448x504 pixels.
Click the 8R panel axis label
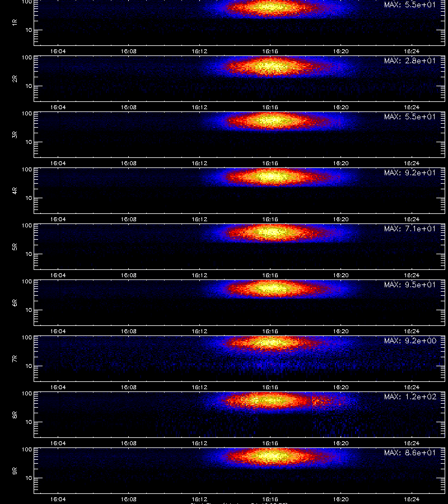15,414
